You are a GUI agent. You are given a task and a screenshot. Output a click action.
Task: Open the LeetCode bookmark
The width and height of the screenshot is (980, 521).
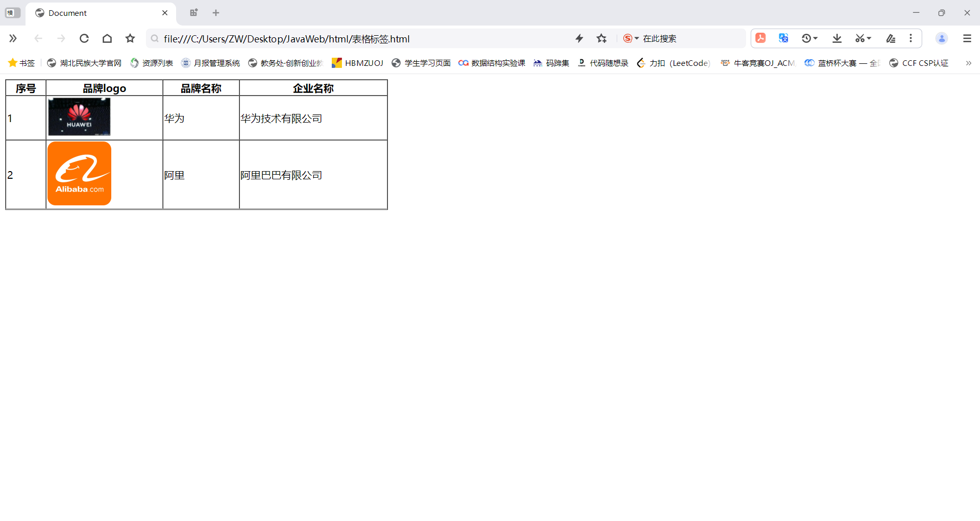674,63
